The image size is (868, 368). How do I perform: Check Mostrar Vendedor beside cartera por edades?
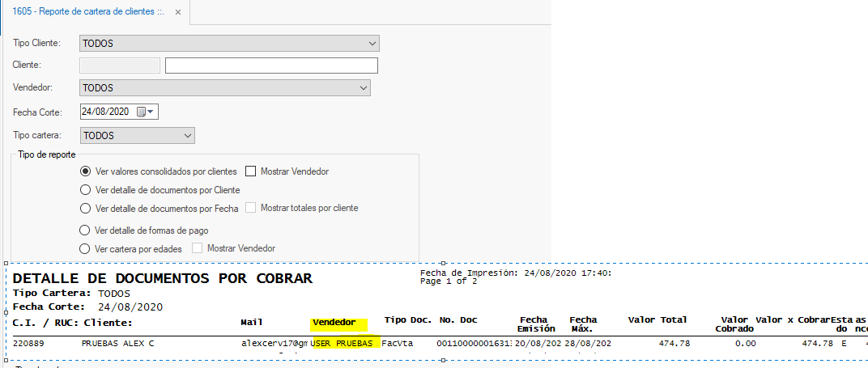(x=197, y=249)
